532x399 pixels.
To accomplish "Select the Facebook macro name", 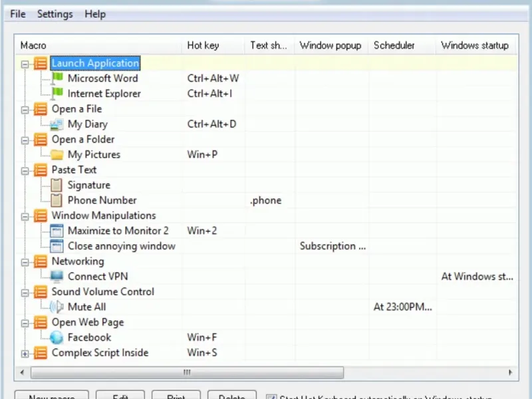I will pyautogui.click(x=89, y=338).
